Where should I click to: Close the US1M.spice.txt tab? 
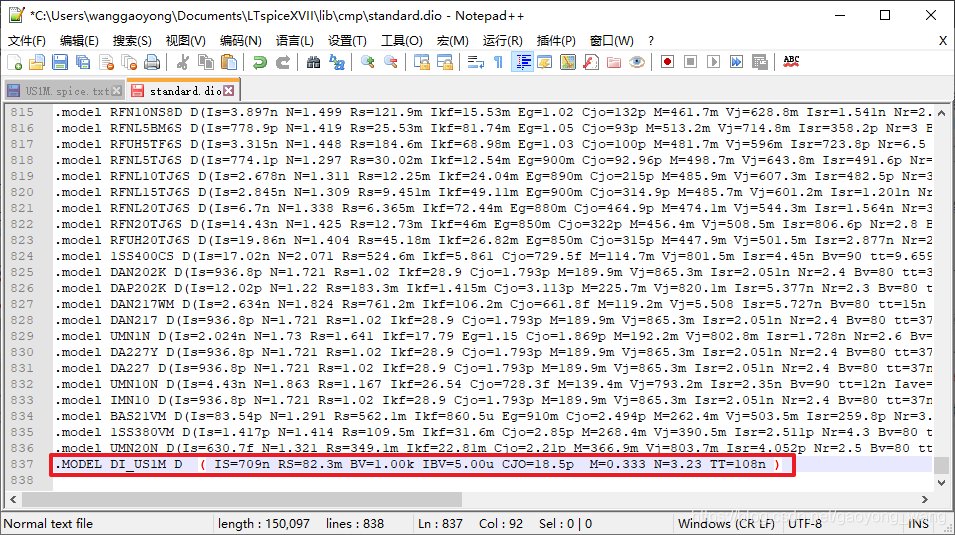pos(117,91)
